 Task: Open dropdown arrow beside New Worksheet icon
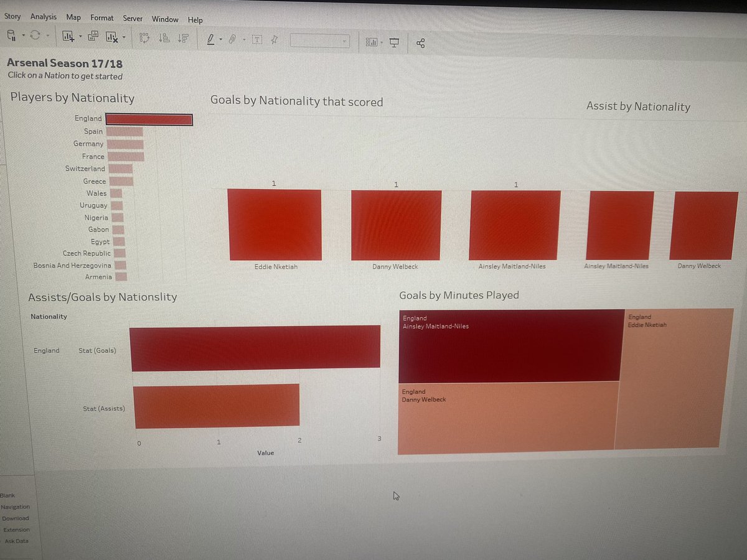click(x=80, y=37)
